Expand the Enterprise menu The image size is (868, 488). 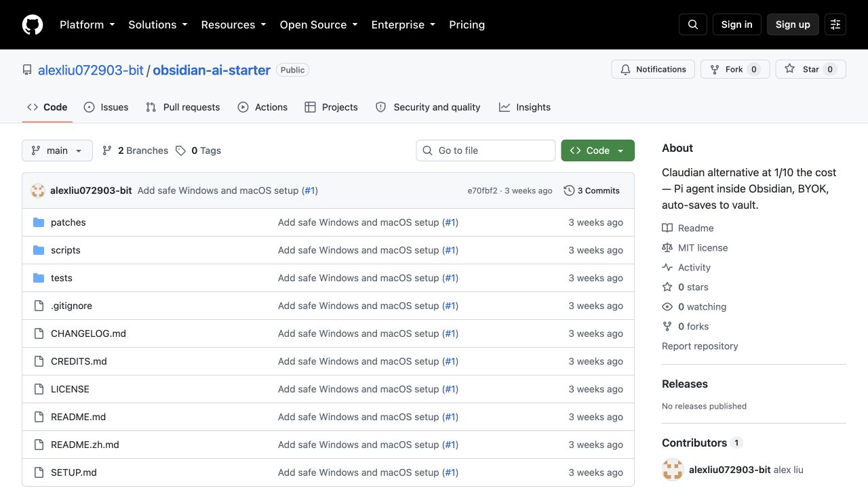pos(403,24)
